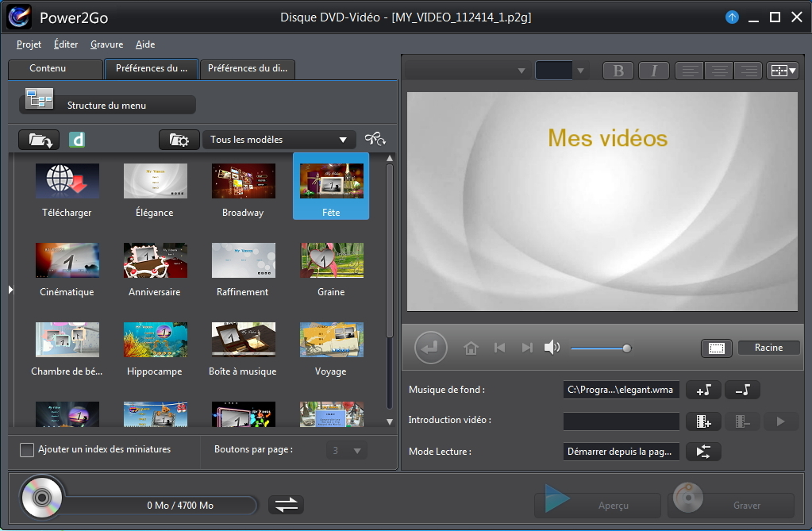Screen dimensions: 812x531
Task: Click the add introduction video icon
Action: 703,421
